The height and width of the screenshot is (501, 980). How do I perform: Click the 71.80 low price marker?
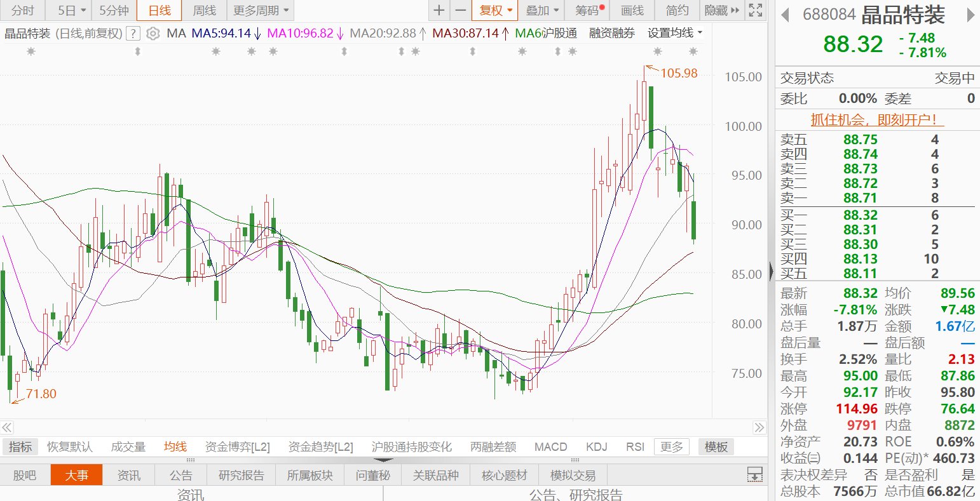[41, 394]
